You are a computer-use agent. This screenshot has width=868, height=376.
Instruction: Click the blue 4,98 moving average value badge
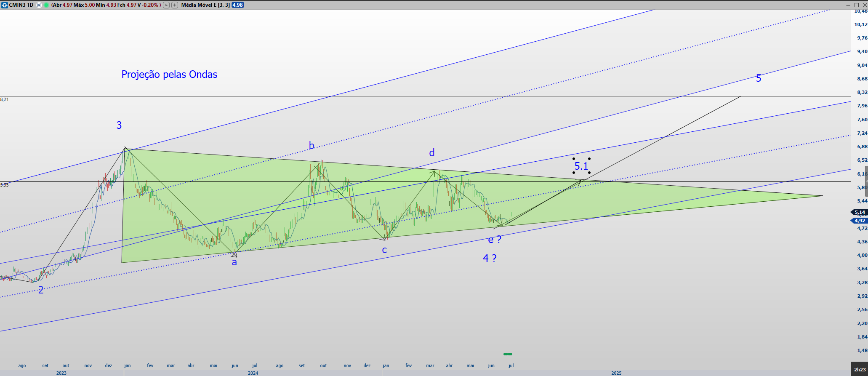point(238,5)
